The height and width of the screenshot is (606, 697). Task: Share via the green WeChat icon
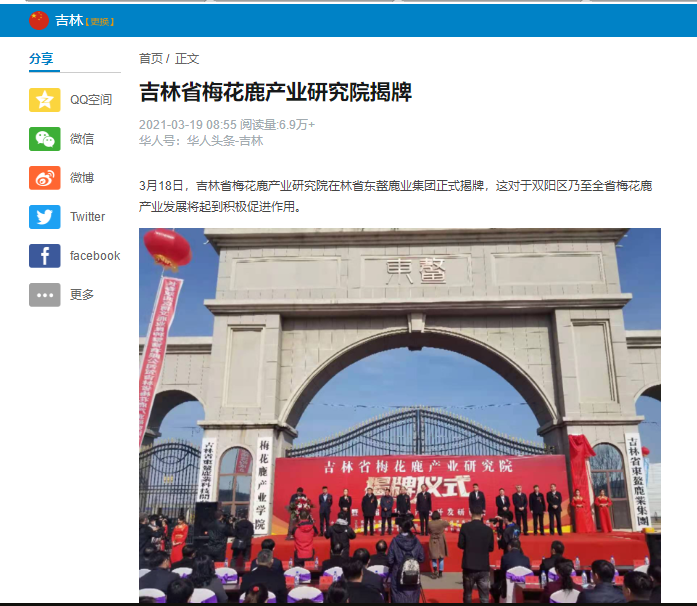pyautogui.click(x=45, y=139)
